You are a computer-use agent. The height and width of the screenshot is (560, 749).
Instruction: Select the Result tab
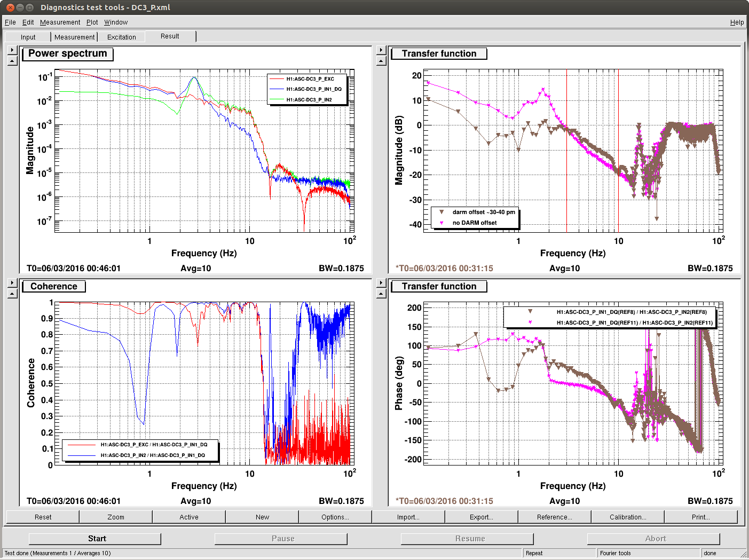pyautogui.click(x=170, y=36)
